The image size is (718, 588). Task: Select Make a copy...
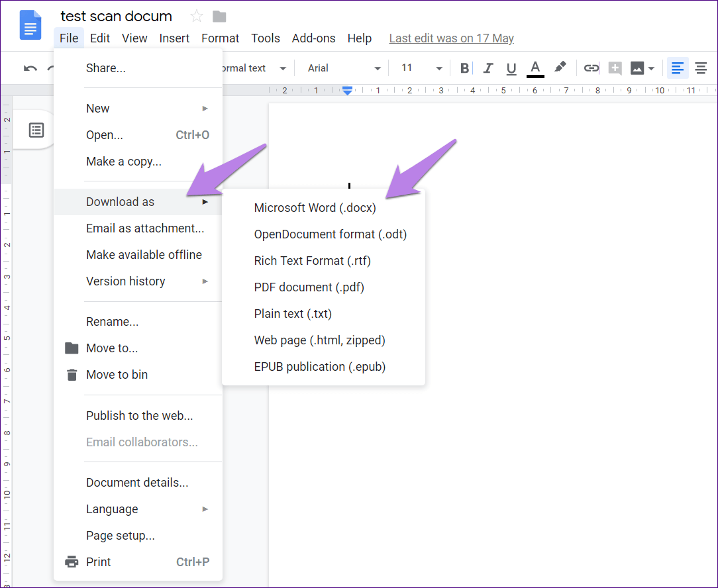(138, 162)
